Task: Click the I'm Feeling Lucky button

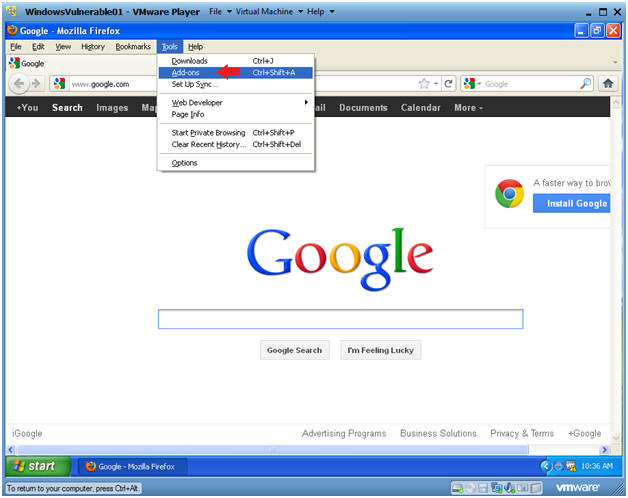Action: 380,350
